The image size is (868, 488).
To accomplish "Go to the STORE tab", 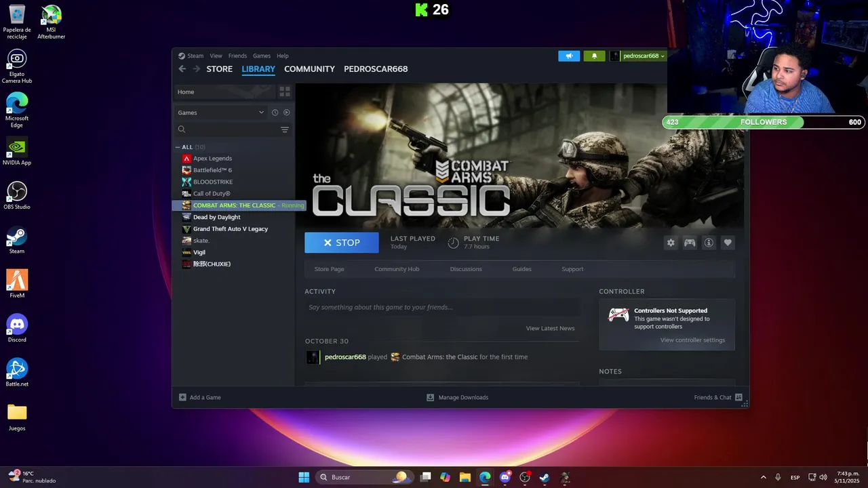I will [219, 69].
